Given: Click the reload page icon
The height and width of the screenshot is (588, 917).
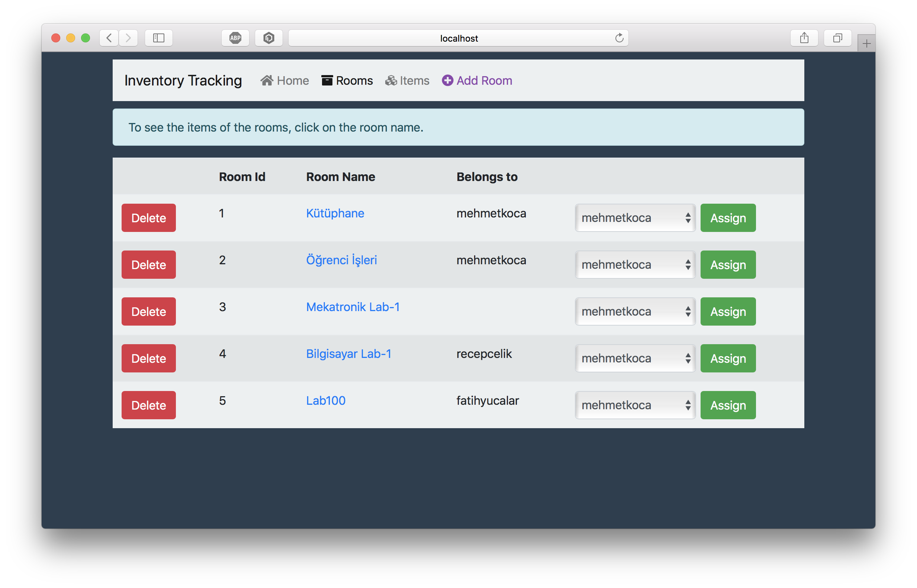Looking at the screenshot, I should pyautogui.click(x=619, y=38).
